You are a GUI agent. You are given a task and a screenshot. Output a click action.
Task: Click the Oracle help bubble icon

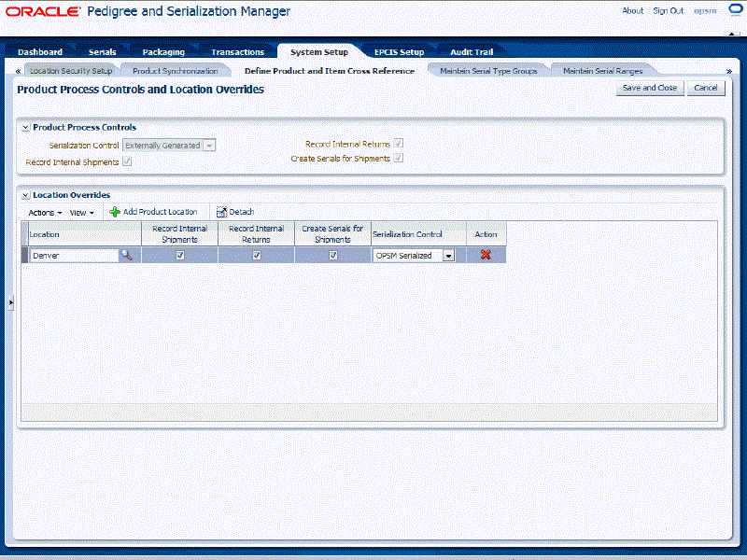(736, 9)
